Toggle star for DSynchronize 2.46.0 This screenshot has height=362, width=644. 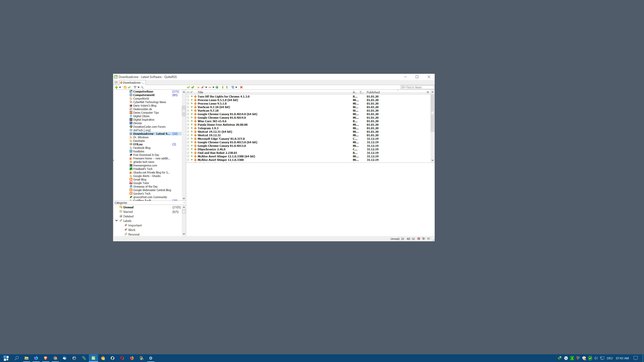[188, 149]
